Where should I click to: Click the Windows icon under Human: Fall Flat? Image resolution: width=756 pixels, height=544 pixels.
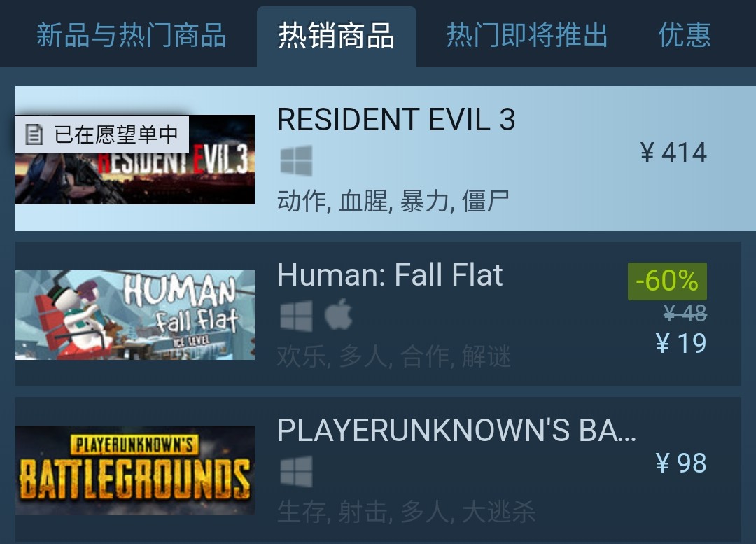(296, 316)
